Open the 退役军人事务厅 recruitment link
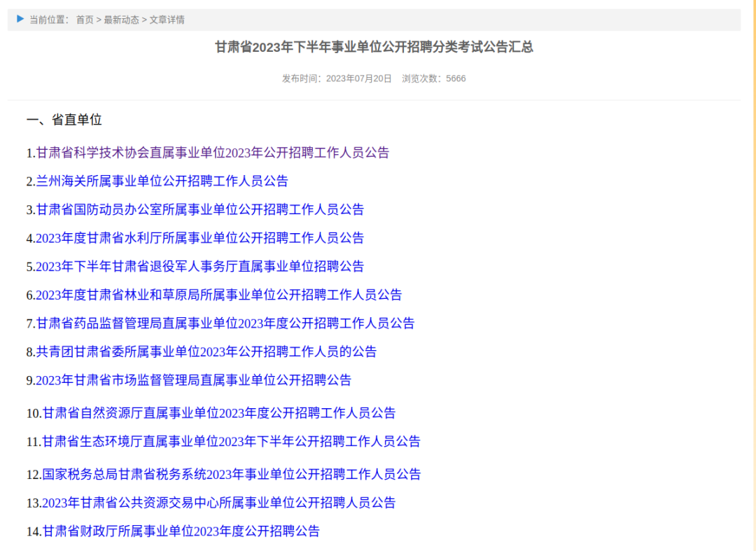 (x=199, y=266)
